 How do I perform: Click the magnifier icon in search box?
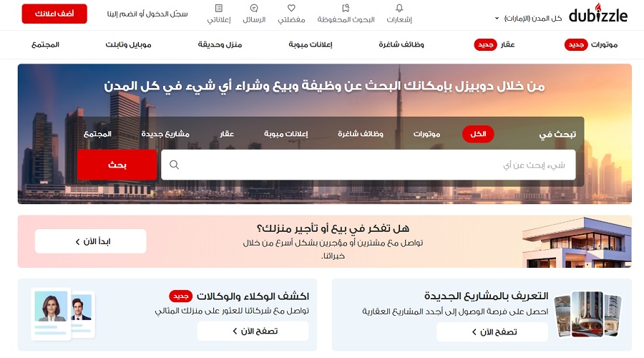pos(174,165)
